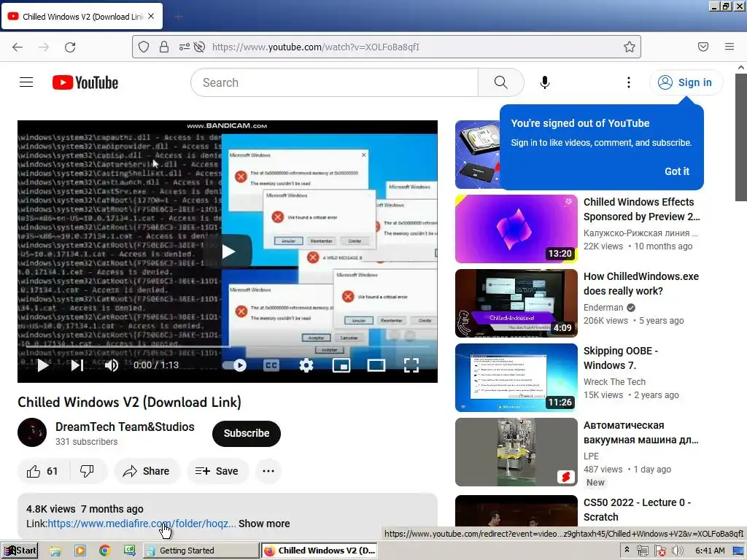Viewport: 747px width, 560px height.
Task: Switch to Getting Started taskbar window
Action: click(x=201, y=551)
